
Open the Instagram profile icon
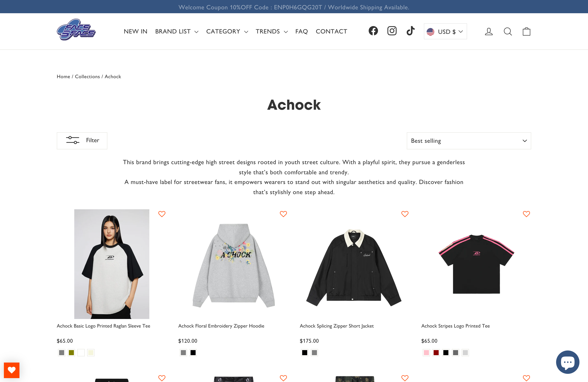click(392, 31)
